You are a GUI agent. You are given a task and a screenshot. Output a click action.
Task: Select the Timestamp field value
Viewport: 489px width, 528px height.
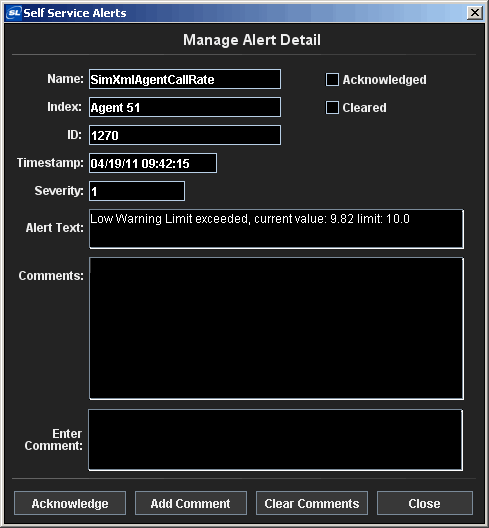point(153,163)
